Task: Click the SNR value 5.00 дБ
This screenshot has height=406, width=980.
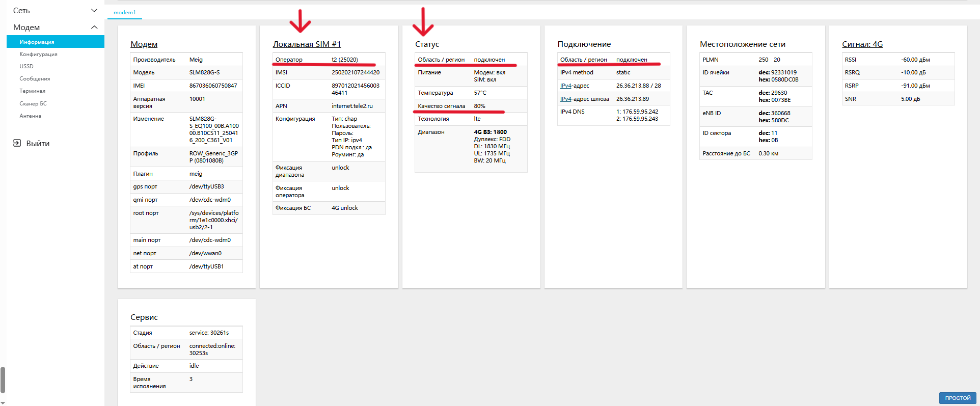Action: (x=910, y=99)
